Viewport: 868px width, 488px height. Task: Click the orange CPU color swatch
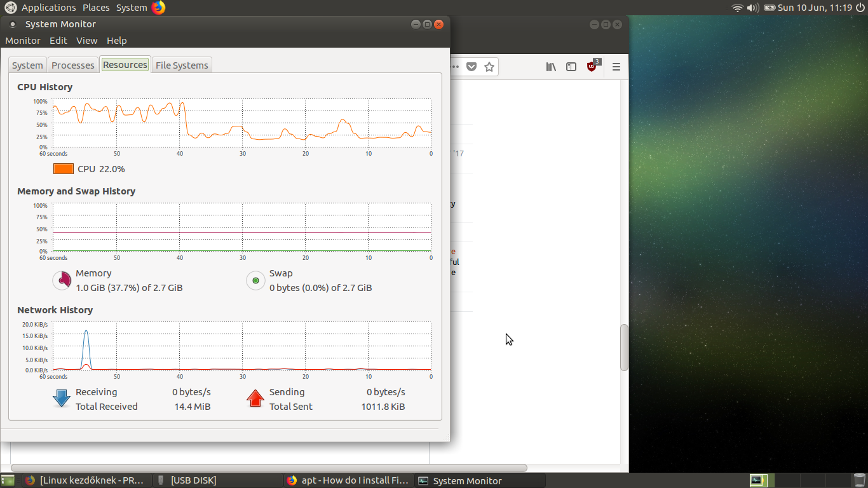pyautogui.click(x=64, y=169)
